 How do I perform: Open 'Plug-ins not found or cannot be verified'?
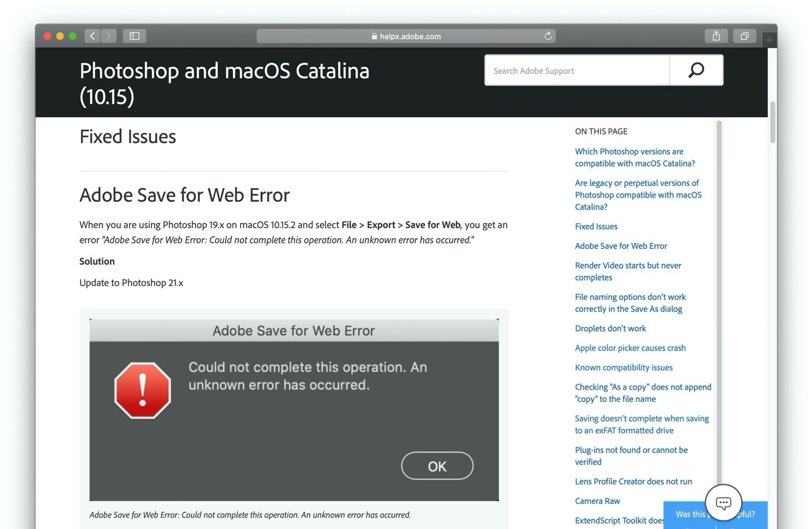coord(631,456)
